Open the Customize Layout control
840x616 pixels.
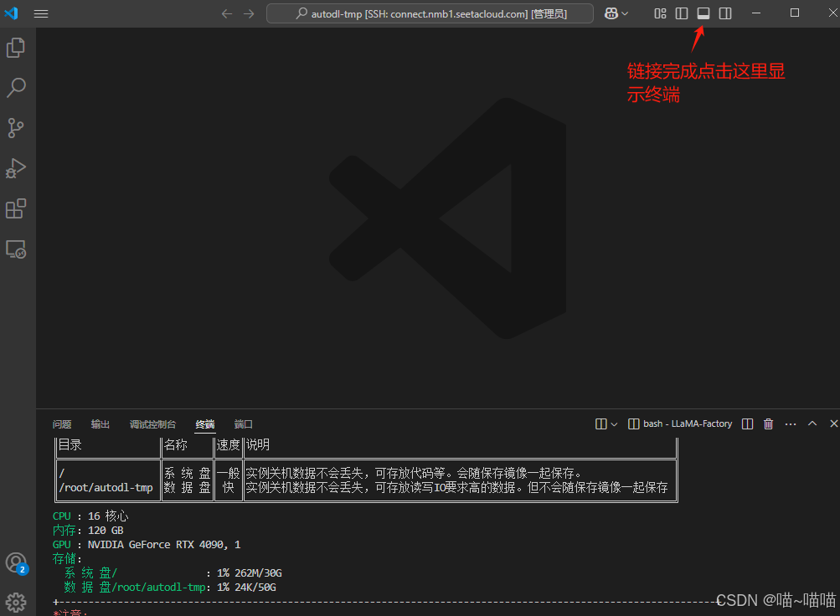pyautogui.click(x=660, y=13)
